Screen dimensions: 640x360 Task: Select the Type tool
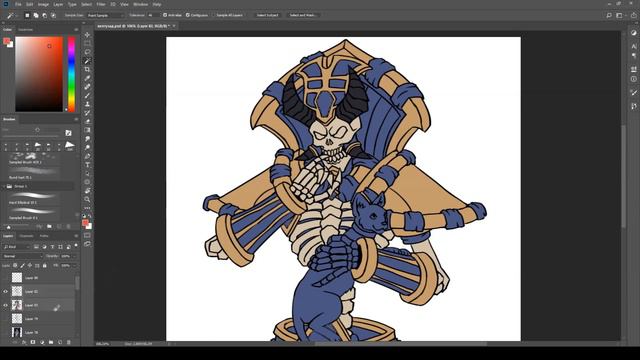pos(87,165)
